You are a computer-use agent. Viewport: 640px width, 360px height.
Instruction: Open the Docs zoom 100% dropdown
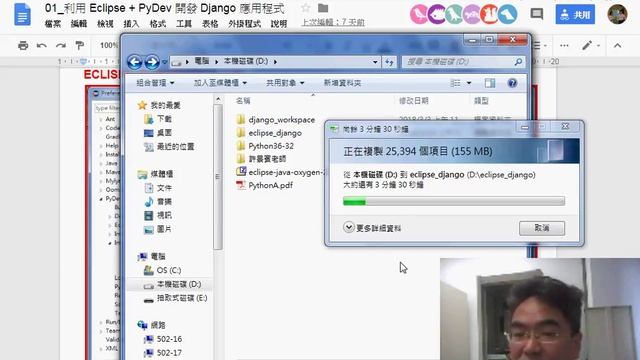pyautogui.click(x=109, y=45)
